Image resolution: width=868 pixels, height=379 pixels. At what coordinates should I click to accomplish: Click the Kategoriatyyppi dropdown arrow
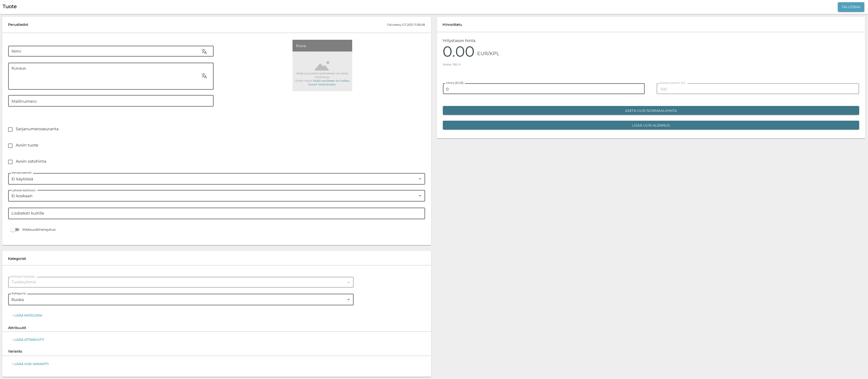click(348, 283)
